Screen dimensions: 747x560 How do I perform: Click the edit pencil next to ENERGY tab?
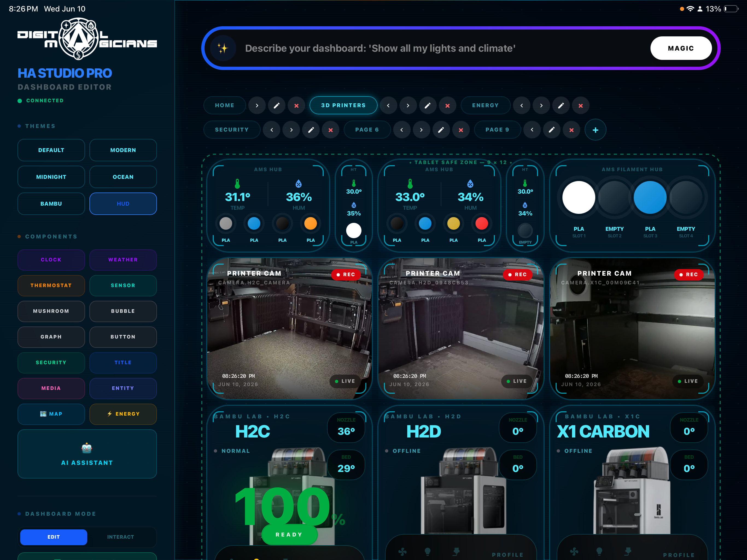(561, 106)
